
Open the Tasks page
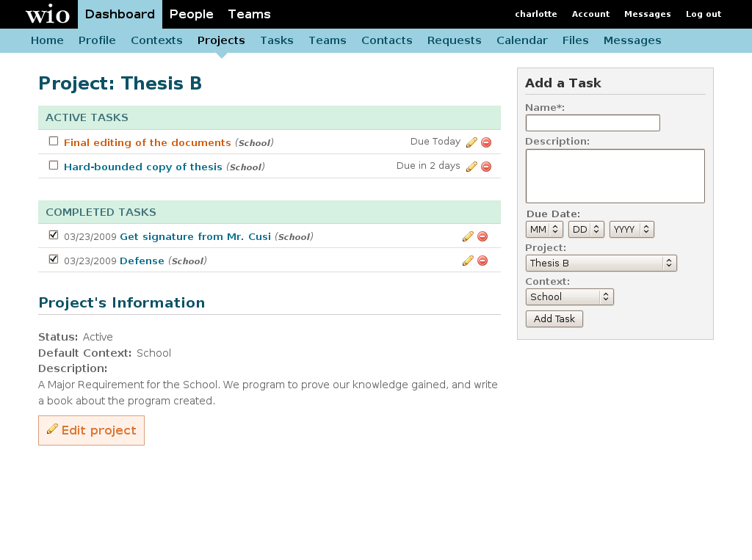(277, 41)
